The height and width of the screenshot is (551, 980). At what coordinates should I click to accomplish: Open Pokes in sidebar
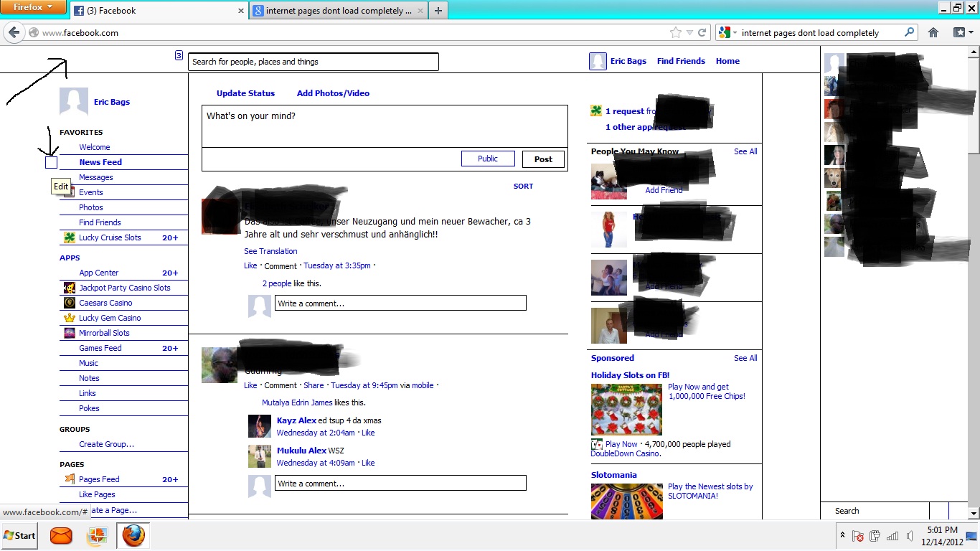pyautogui.click(x=89, y=408)
